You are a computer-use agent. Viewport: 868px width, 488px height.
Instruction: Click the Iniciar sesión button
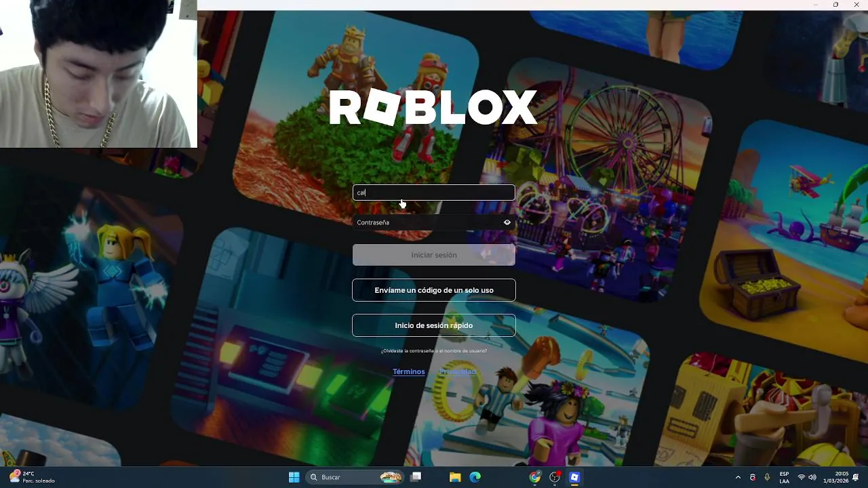click(434, 255)
